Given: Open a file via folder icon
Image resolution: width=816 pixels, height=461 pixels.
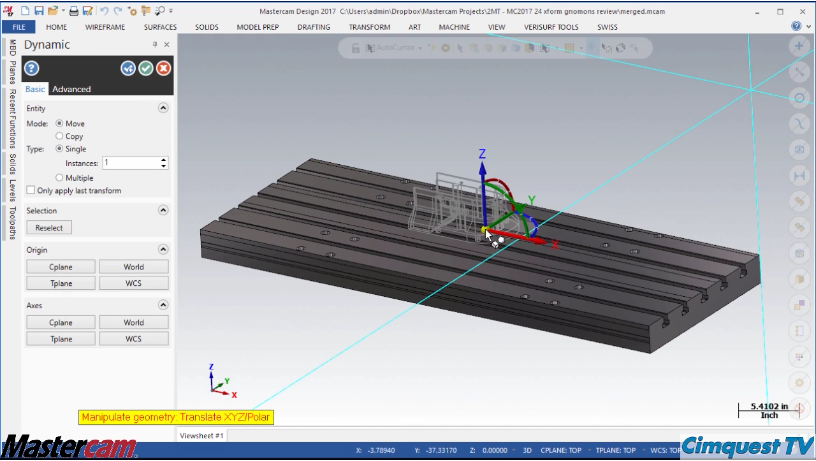Looking at the screenshot, I should click(52, 11).
